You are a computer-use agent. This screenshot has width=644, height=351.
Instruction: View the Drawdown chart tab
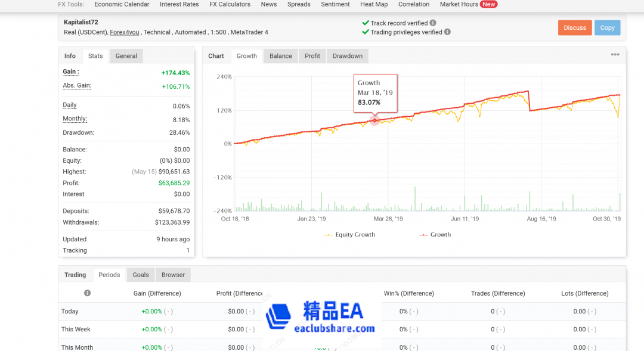(x=347, y=55)
